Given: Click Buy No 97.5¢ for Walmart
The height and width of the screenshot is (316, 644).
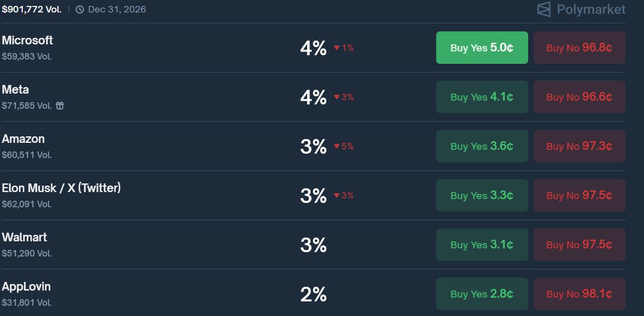Looking at the screenshot, I should [x=579, y=245].
